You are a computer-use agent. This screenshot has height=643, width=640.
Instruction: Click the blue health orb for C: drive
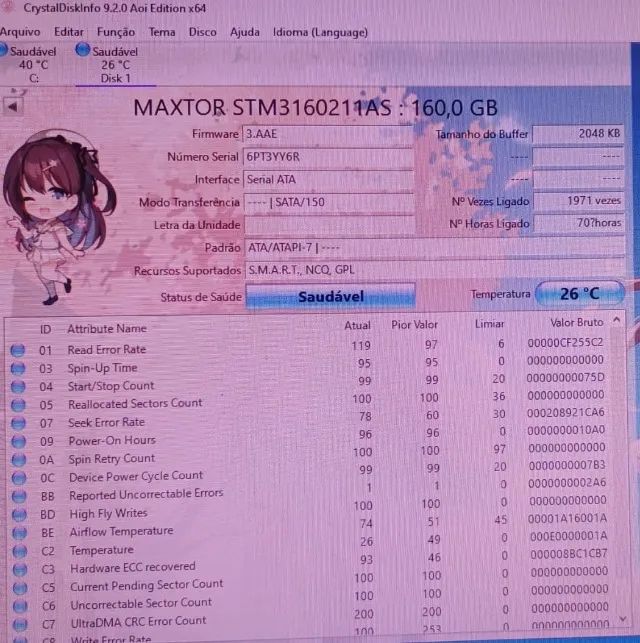click(3, 50)
